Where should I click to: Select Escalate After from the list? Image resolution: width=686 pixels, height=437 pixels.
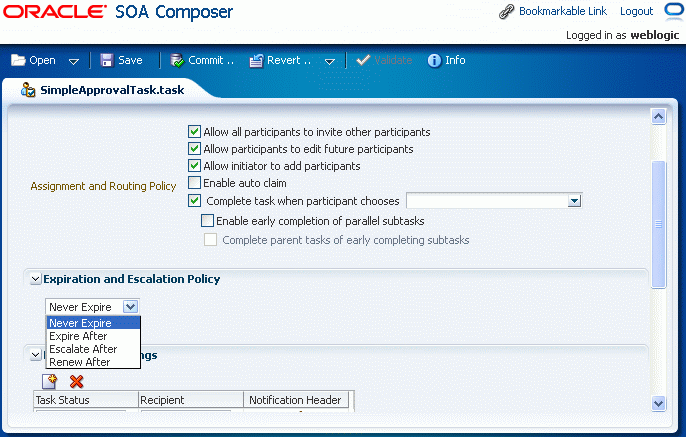point(83,349)
